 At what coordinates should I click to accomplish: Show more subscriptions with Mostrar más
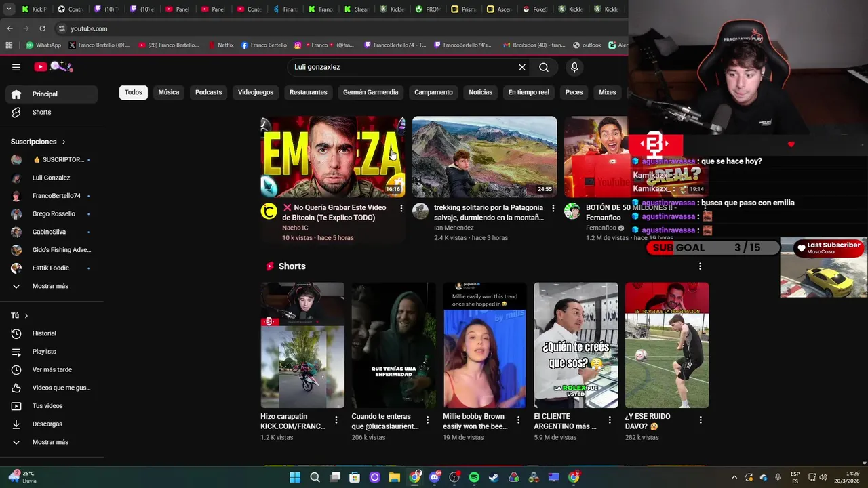[52, 286]
